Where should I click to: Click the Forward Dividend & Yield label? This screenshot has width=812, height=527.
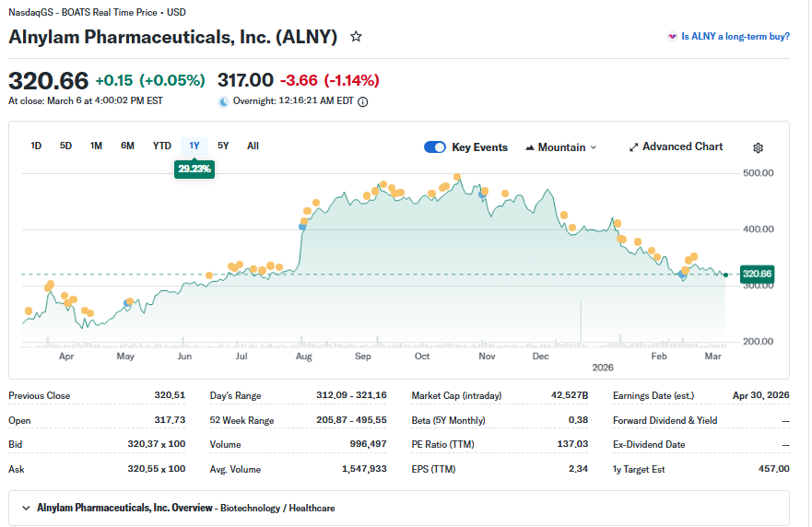pyautogui.click(x=665, y=420)
